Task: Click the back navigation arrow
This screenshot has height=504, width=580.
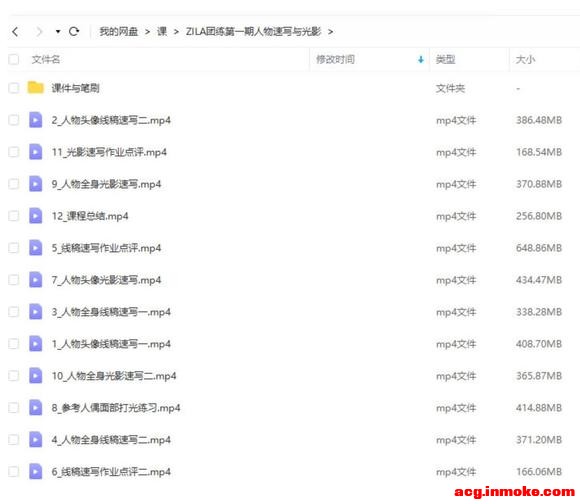Action: pos(15,32)
